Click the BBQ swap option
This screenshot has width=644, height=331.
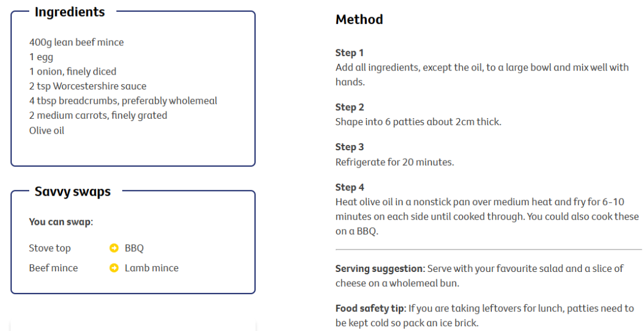coord(134,248)
